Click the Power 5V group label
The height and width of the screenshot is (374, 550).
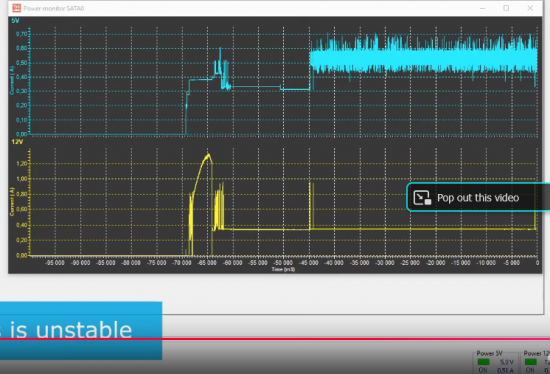click(x=489, y=353)
